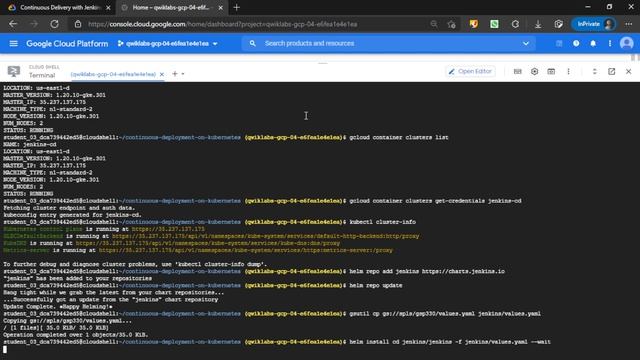
Task: Click the 'helm repo update' command text
Action: tap(376, 286)
